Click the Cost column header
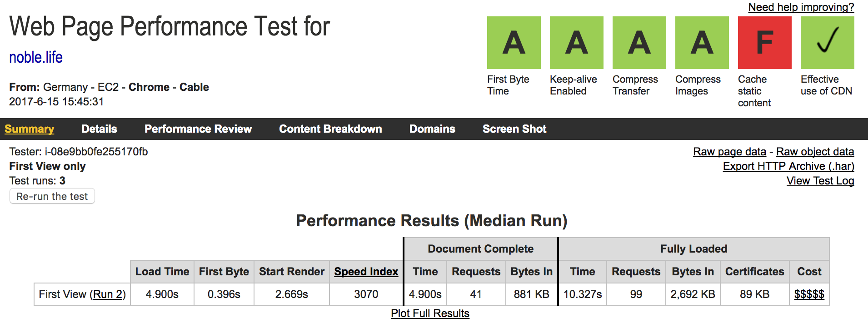Viewport: 868px width, 328px height. [809, 272]
